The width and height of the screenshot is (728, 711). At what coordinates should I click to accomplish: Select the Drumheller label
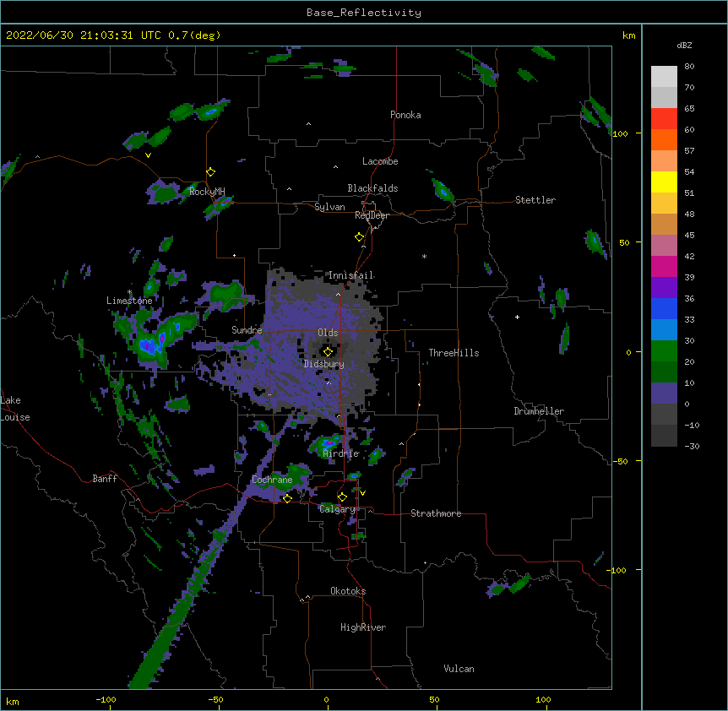(539, 411)
